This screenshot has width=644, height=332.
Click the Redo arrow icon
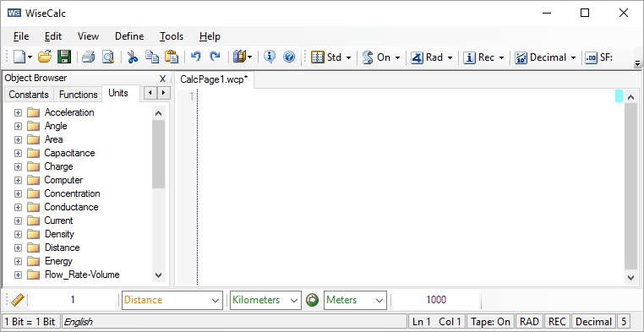pos(215,57)
